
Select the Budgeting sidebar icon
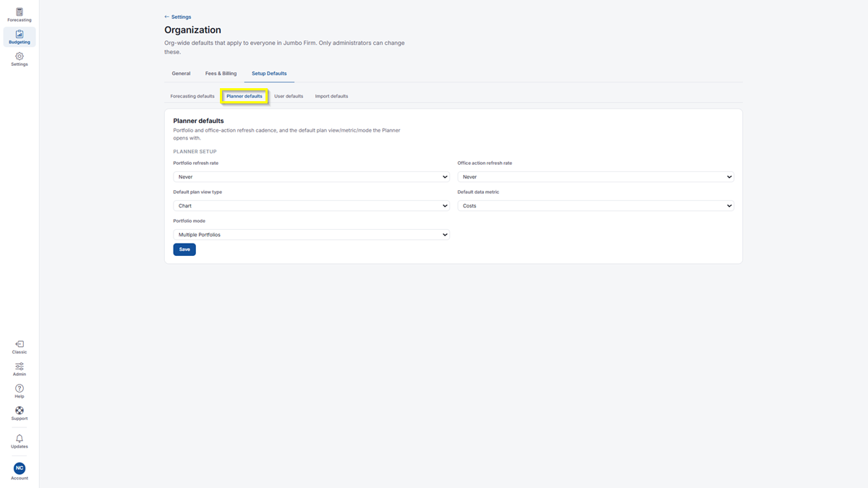[x=20, y=37]
